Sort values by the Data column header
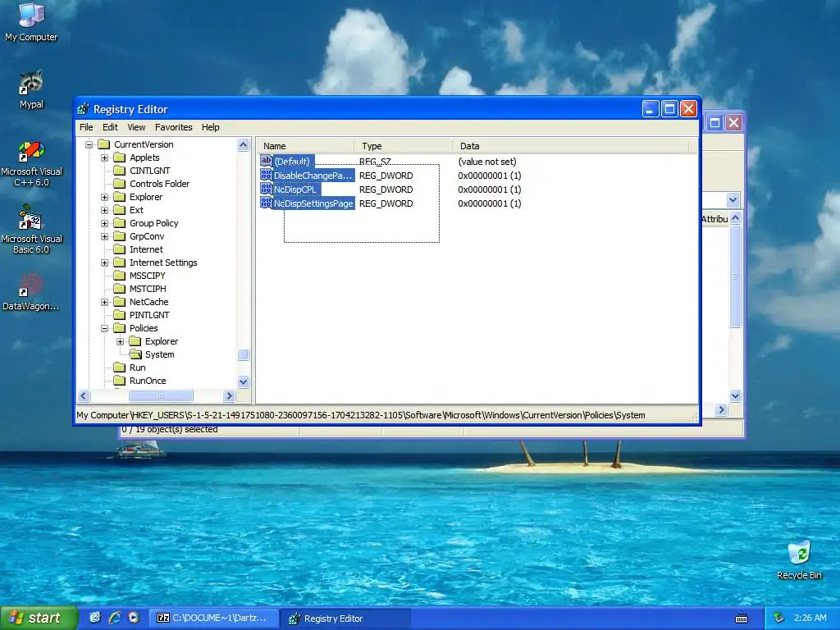 [x=570, y=146]
